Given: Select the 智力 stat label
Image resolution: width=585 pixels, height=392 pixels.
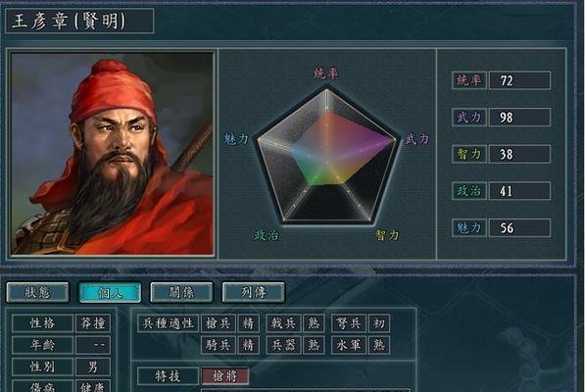Looking at the screenshot, I should 469,154.
